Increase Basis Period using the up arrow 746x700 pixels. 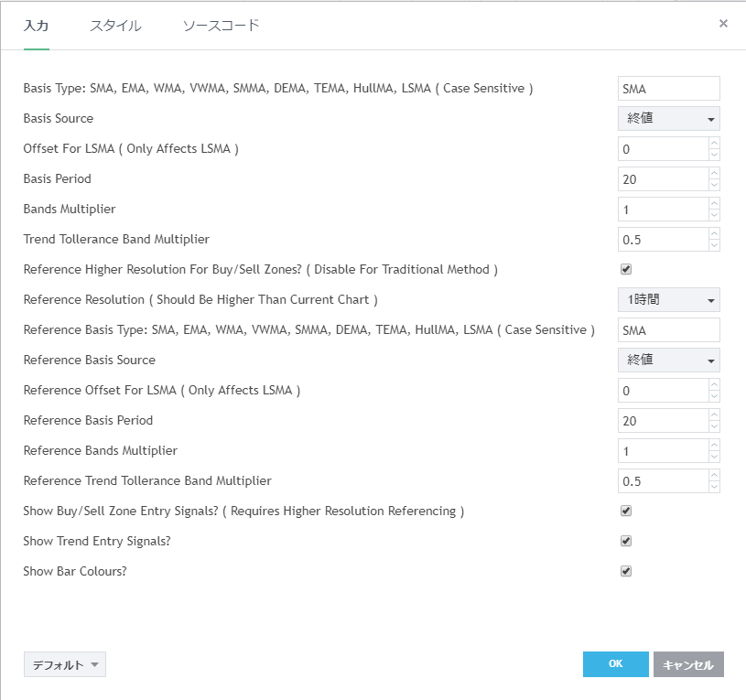pyautogui.click(x=714, y=173)
